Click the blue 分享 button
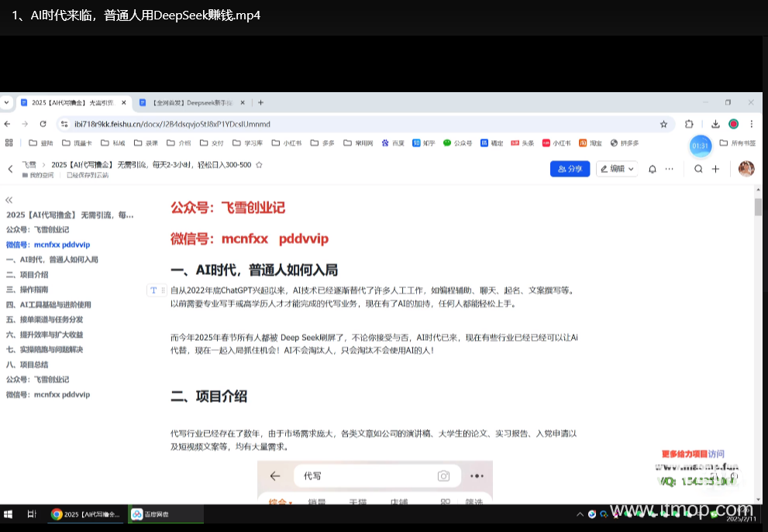Screen dimensions: 768x532 point(570,169)
